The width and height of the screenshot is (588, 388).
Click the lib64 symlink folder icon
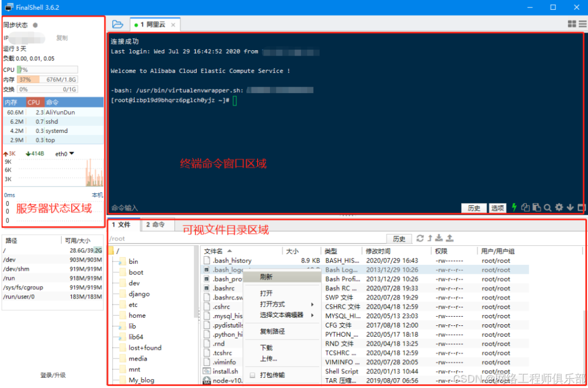click(x=122, y=337)
